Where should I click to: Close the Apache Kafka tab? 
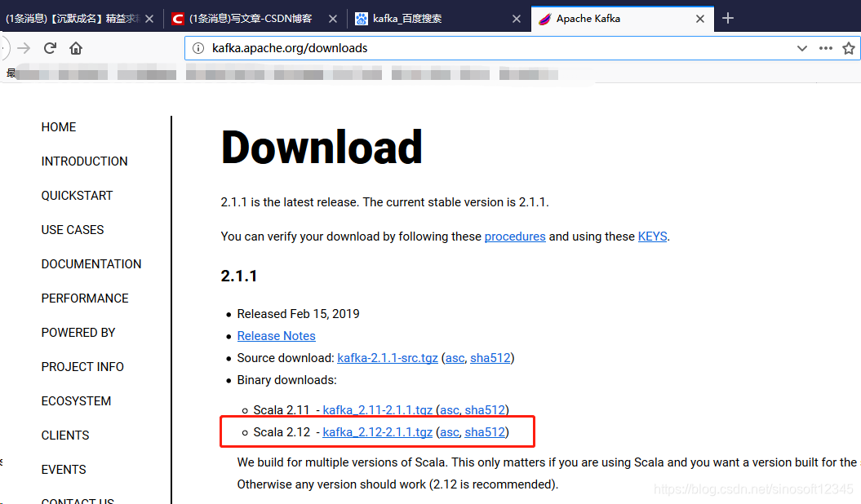click(x=700, y=19)
